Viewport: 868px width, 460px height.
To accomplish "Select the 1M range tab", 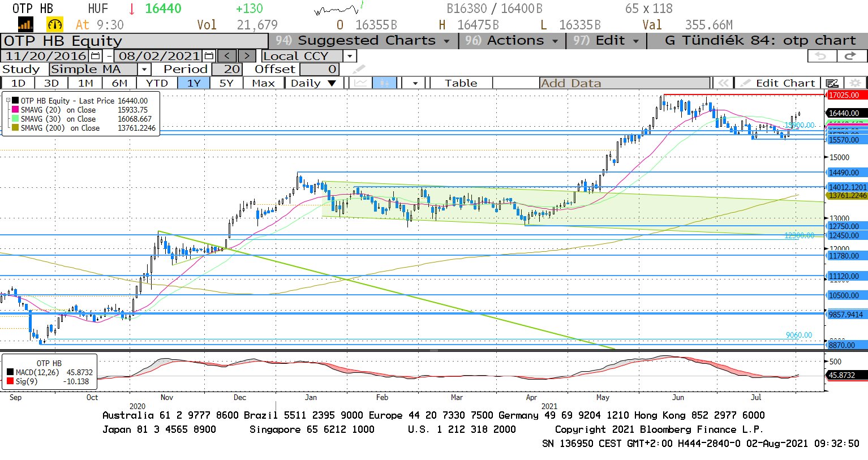I will coord(85,83).
